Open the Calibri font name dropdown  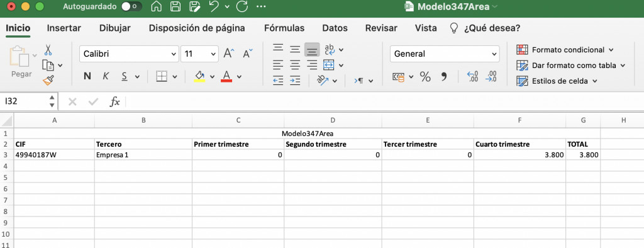129,54
